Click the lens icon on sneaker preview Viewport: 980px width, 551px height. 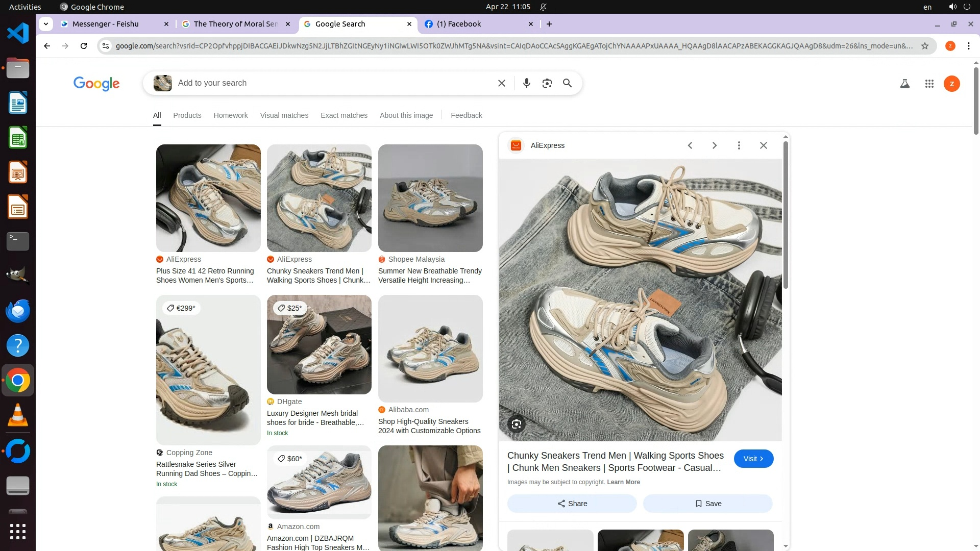tap(516, 424)
